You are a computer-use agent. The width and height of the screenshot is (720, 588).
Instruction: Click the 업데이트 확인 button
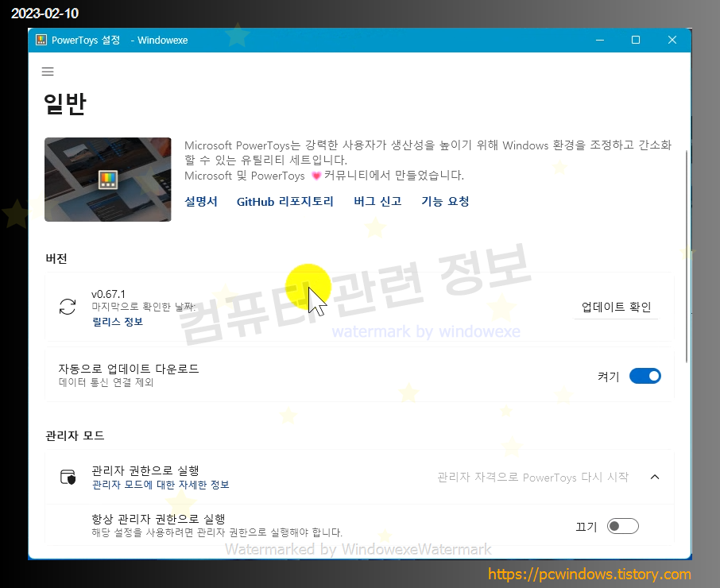[616, 307]
